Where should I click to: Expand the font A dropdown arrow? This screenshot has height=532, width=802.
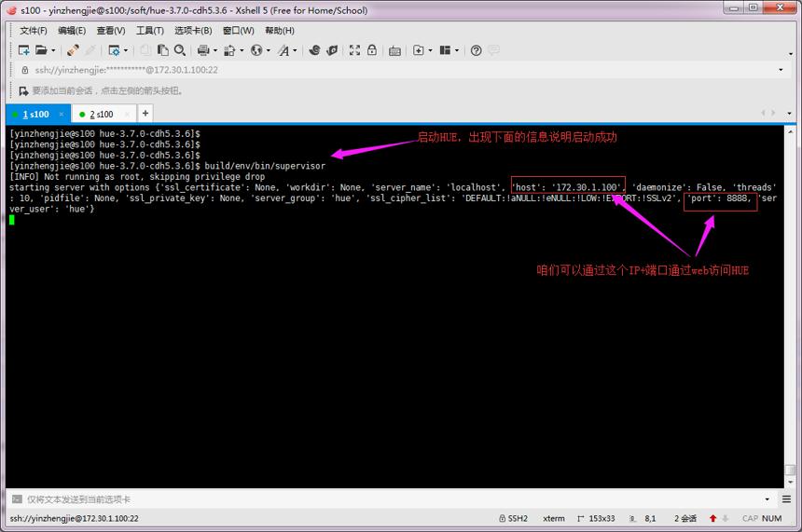tap(295, 50)
